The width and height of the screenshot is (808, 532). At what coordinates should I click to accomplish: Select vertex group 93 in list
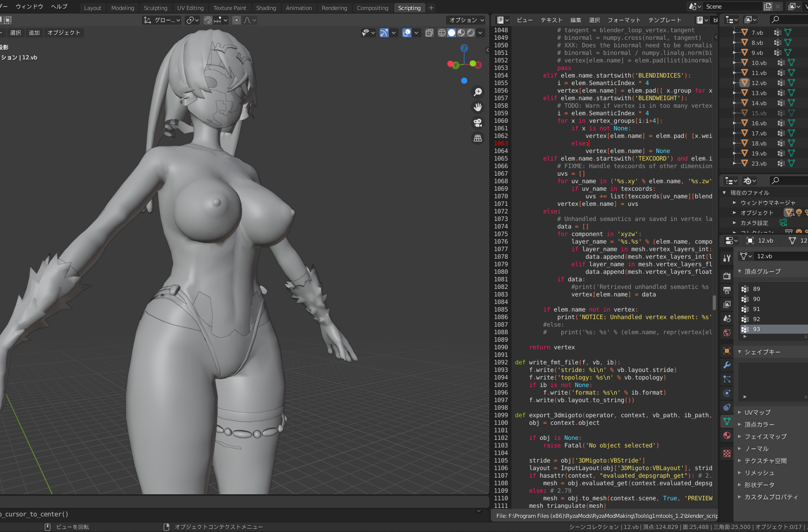[773, 329]
